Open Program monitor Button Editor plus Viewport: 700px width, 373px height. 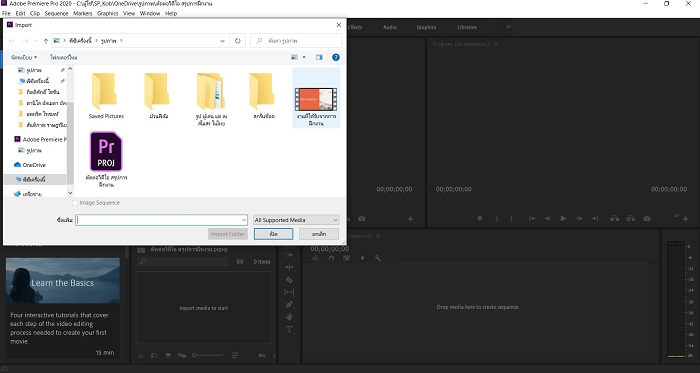[685, 219]
